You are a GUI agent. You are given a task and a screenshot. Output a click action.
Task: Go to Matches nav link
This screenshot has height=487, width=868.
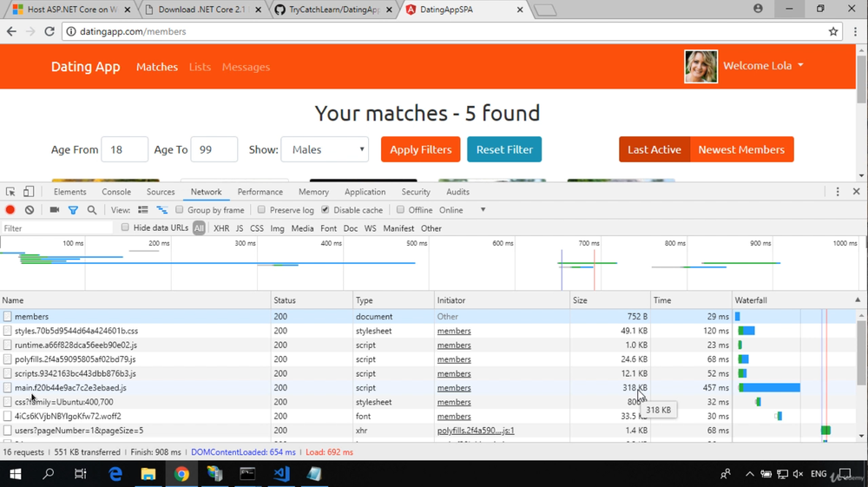click(x=157, y=67)
